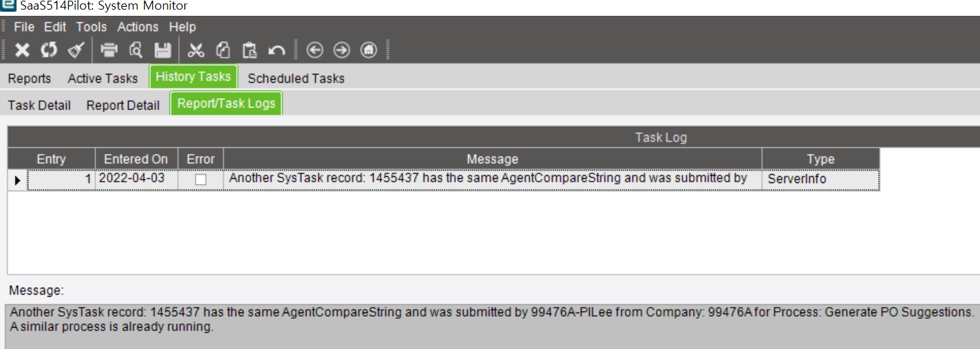Click the Save floppy disk icon
This screenshot has height=349, width=980.
(x=163, y=50)
